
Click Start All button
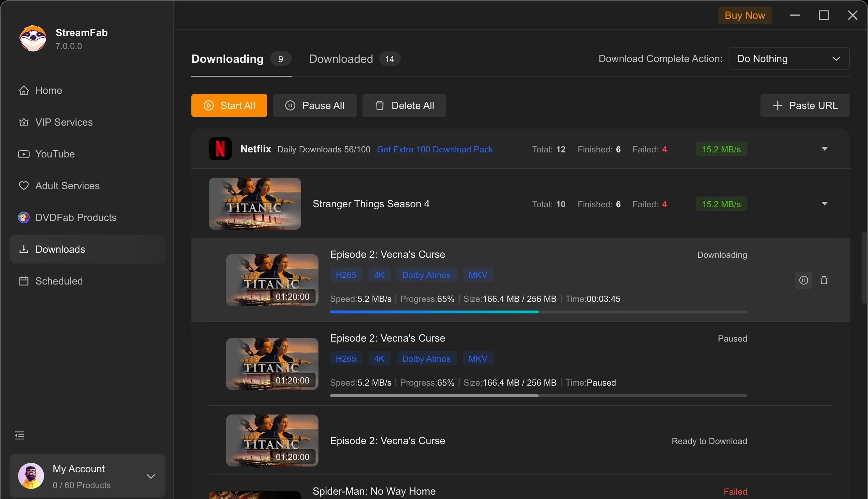tap(229, 105)
